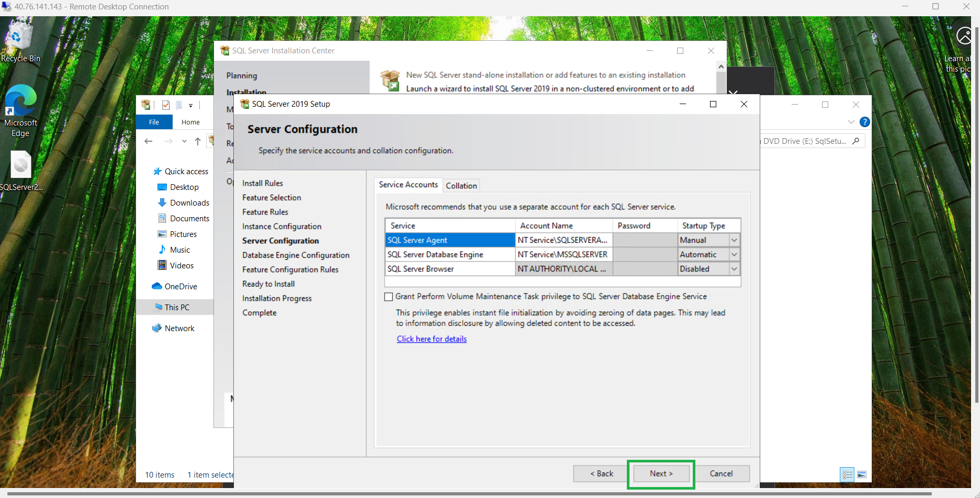
Task: Open SQLServer2 disc image desktop icon
Action: (21, 171)
